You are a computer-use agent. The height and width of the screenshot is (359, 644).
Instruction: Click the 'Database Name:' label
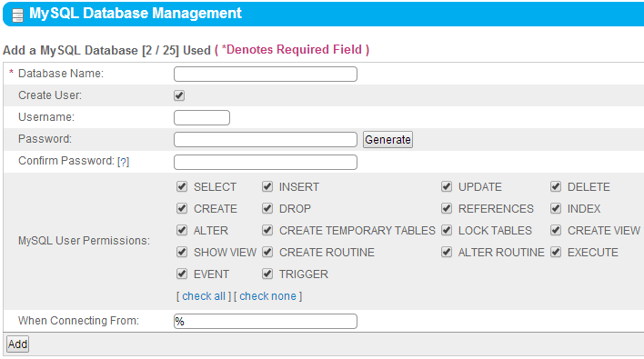pyautogui.click(x=61, y=74)
